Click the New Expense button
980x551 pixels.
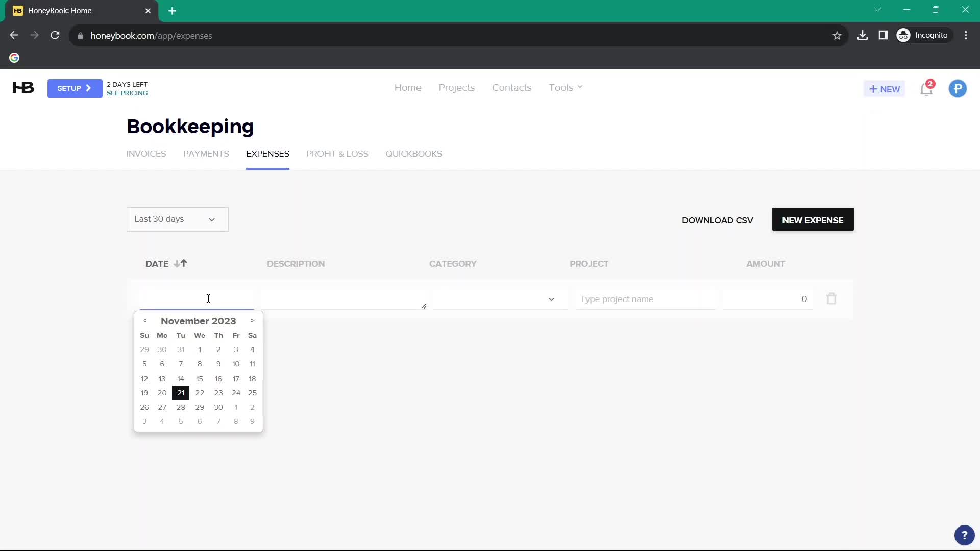click(x=813, y=219)
